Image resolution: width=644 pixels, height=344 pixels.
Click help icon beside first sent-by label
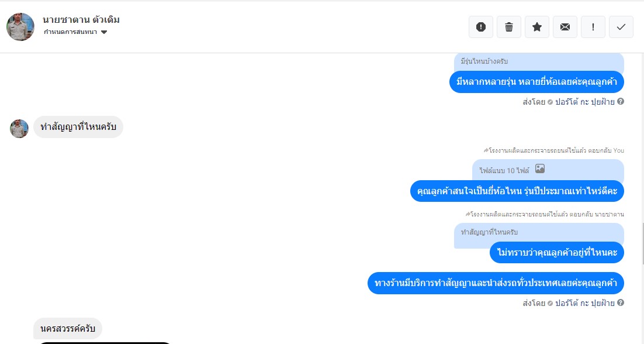click(621, 102)
